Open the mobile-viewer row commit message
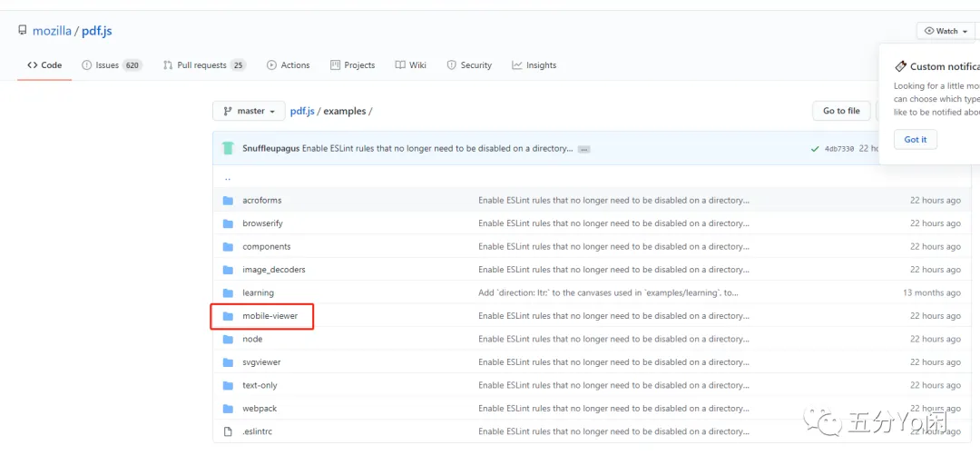The image size is (980, 465). [x=613, y=316]
